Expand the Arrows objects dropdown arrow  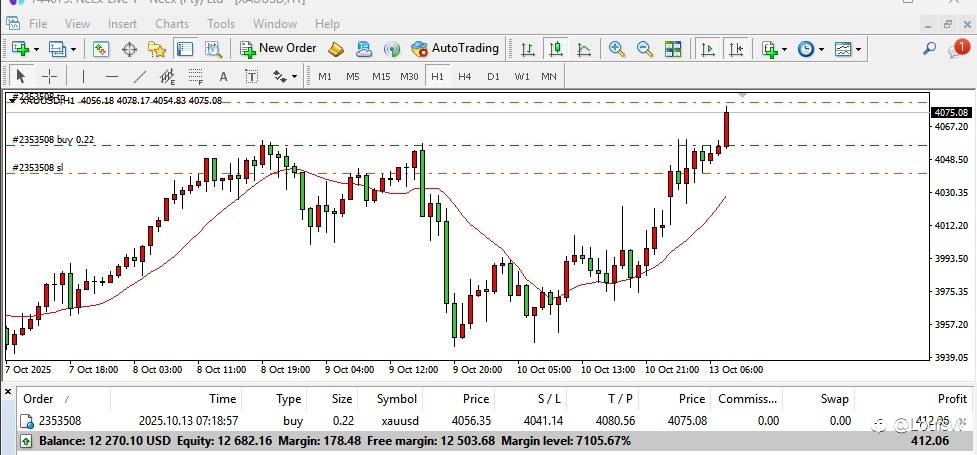294,77
